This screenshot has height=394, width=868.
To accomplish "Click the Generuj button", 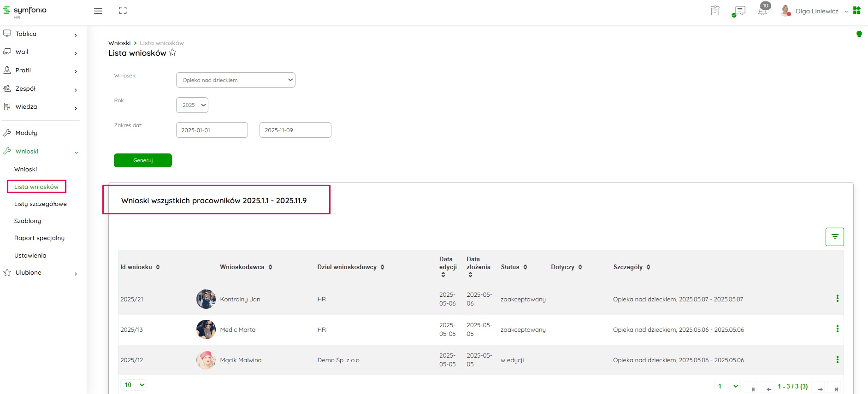I will pos(143,160).
